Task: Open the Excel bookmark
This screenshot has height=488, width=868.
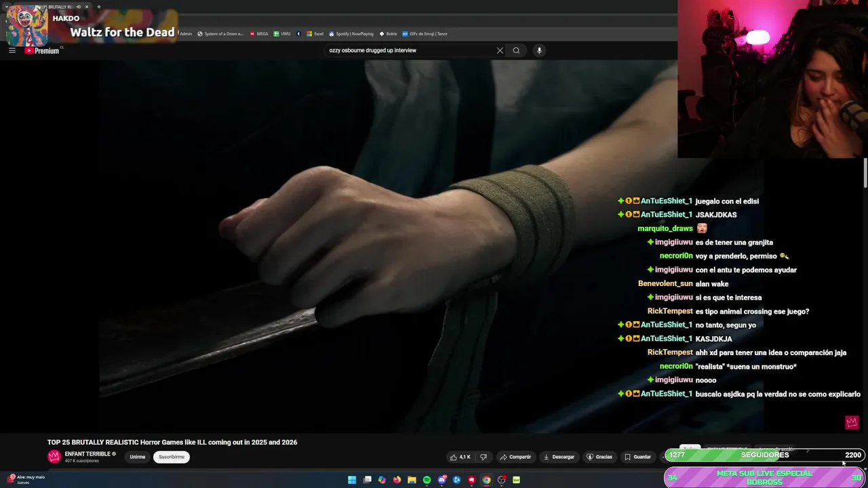Action: [315, 33]
